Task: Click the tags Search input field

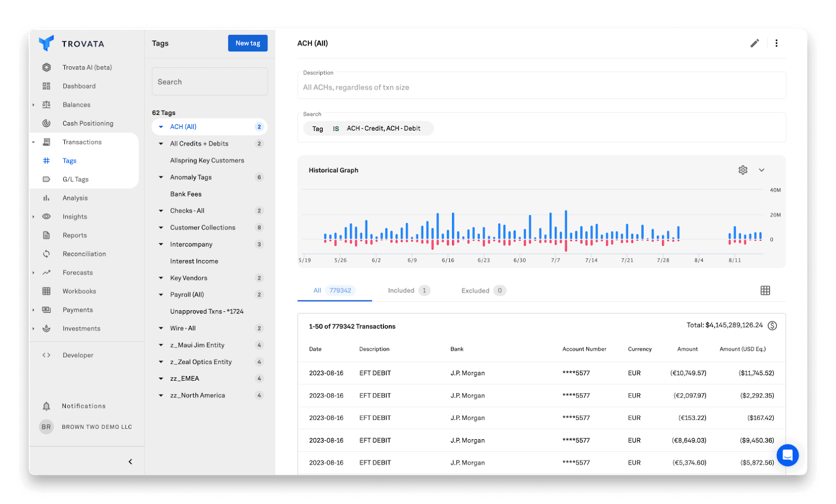Action: (x=210, y=82)
